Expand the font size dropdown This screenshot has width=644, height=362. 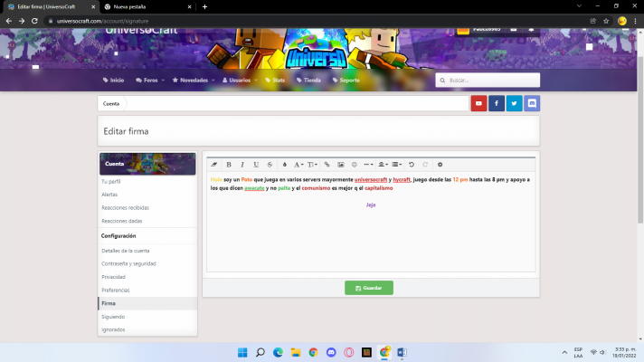point(312,165)
